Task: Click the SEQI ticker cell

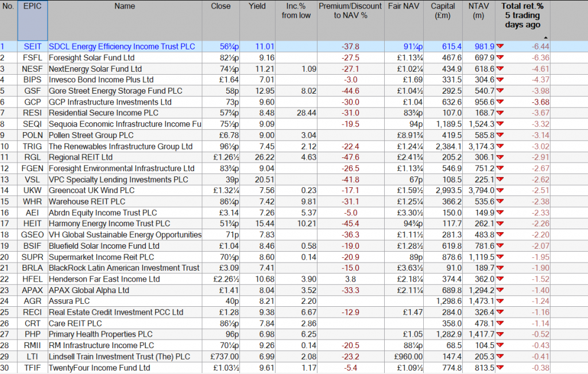Action: click(x=32, y=124)
